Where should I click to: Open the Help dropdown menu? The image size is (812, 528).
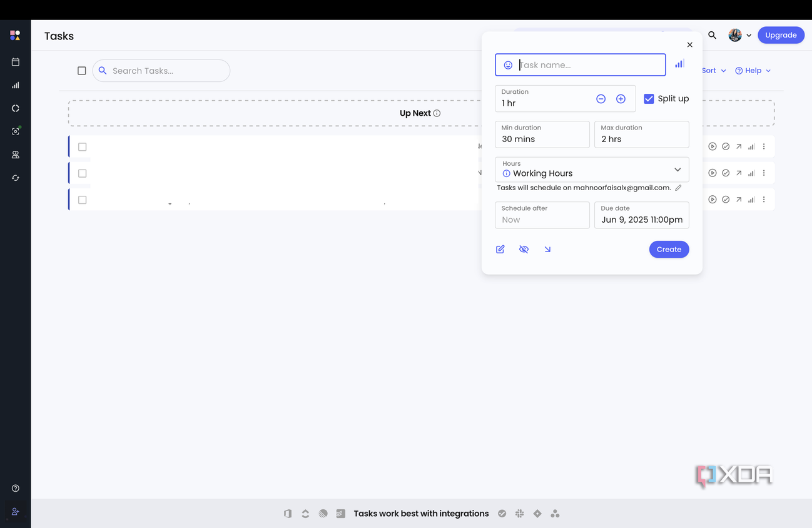click(753, 71)
